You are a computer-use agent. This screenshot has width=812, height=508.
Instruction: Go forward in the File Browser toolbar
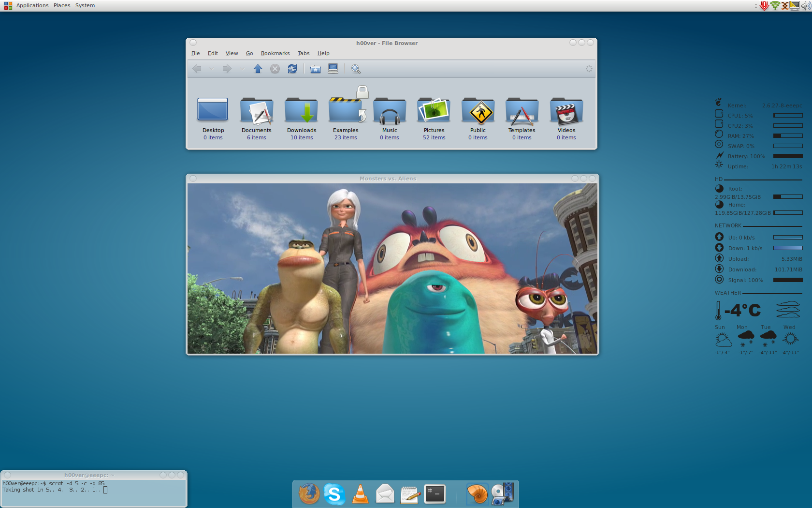point(227,69)
